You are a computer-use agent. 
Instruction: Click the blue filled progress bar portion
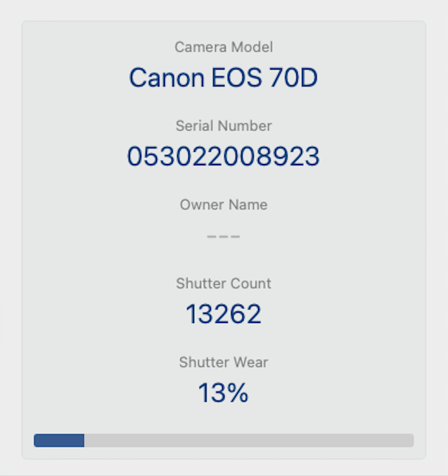[x=59, y=440]
